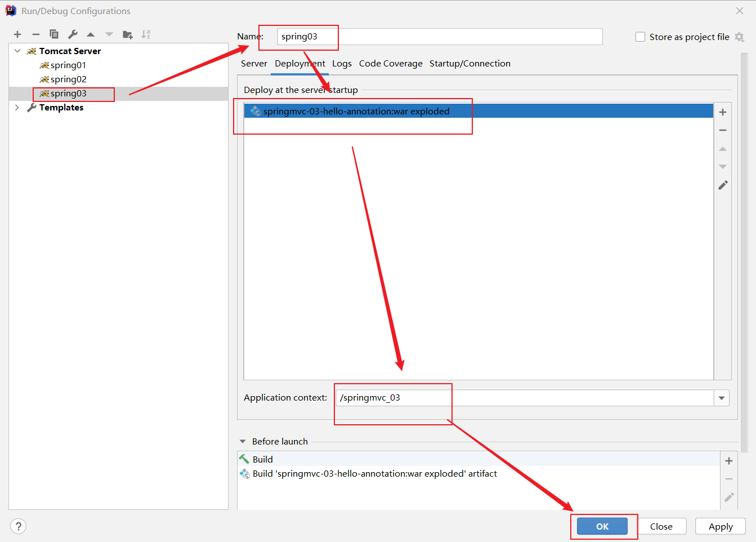This screenshot has width=756, height=542.
Task: Collapse the Tomcat Server tree node
Action: point(17,51)
